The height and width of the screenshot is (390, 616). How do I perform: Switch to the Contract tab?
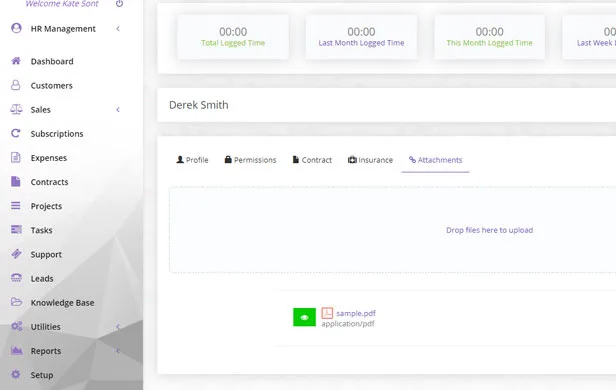[312, 160]
